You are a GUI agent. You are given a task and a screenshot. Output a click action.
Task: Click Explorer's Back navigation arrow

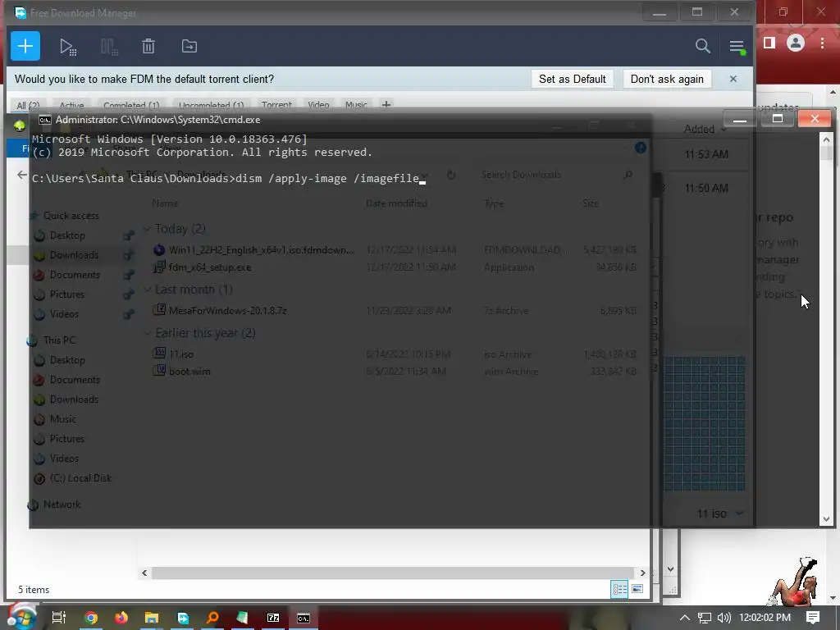coord(21,175)
